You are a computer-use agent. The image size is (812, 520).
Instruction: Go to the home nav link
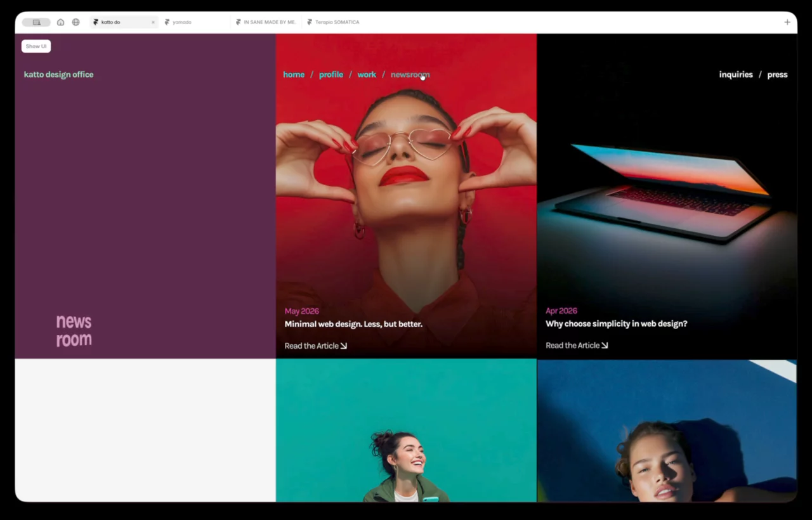(x=294, y=75)
